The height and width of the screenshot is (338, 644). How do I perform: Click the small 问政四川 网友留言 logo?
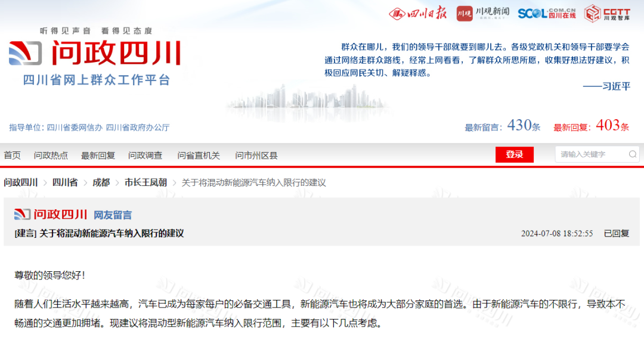click(73, 215)
